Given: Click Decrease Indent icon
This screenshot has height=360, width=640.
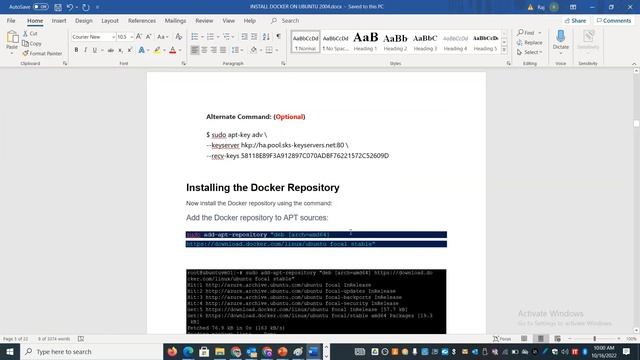Looking at the screenshot, I should point(244,37).
